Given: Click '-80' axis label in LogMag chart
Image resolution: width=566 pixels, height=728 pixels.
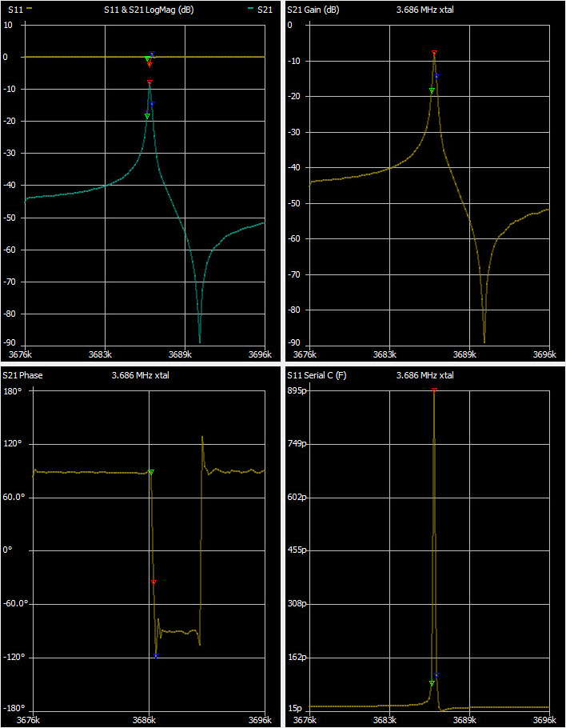Looking at the screenshot, I should click(8, 314).
